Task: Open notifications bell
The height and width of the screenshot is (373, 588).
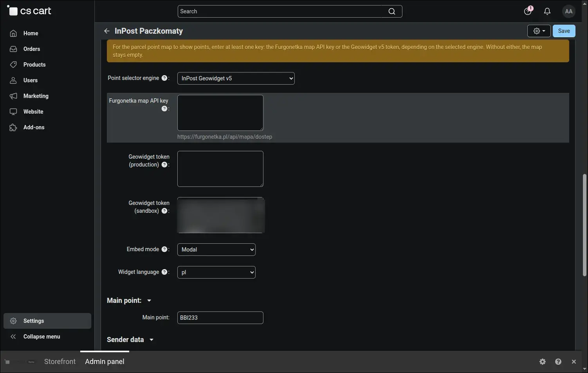Action: tap(547, 11)
